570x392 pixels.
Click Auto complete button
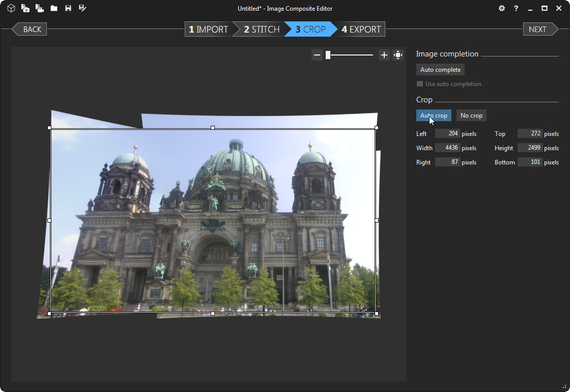(x=440, y=69)
